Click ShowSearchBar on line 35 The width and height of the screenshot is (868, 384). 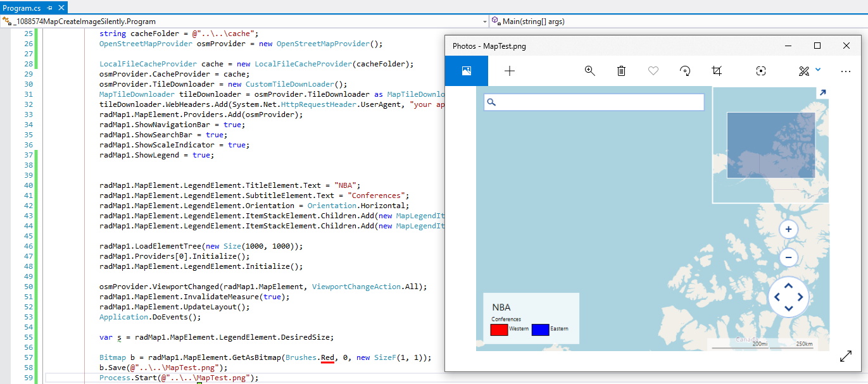tap(165, 135)
